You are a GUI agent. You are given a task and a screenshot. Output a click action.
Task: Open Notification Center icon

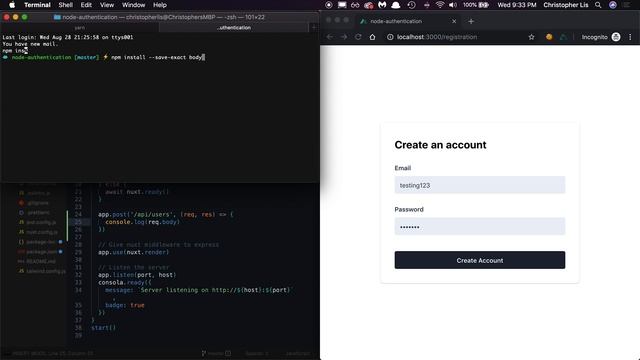coord(627,5)
